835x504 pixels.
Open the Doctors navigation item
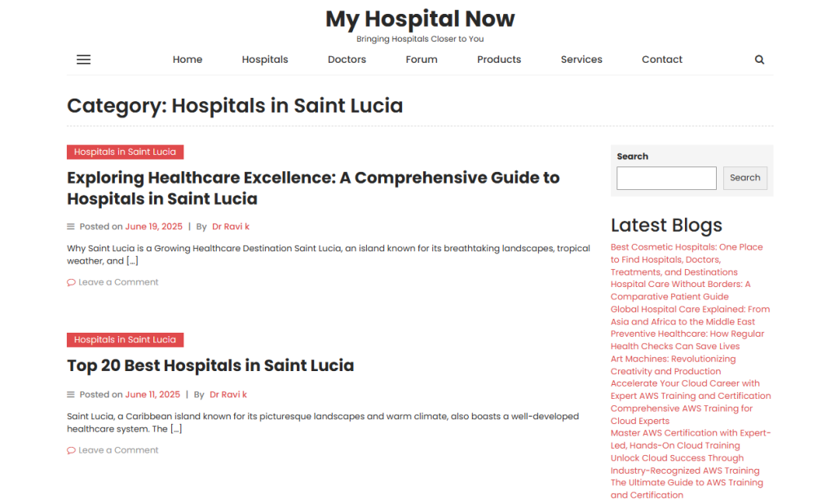click(x=347, y=60)
